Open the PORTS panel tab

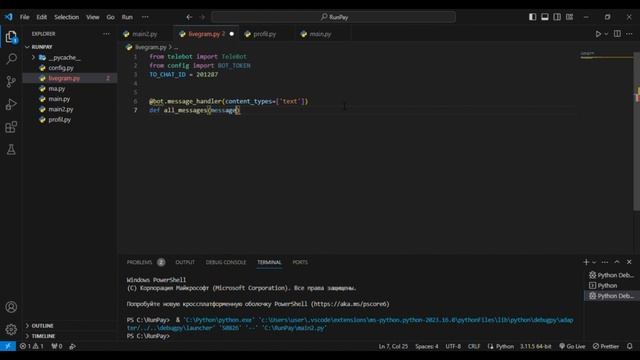(300, 262)
